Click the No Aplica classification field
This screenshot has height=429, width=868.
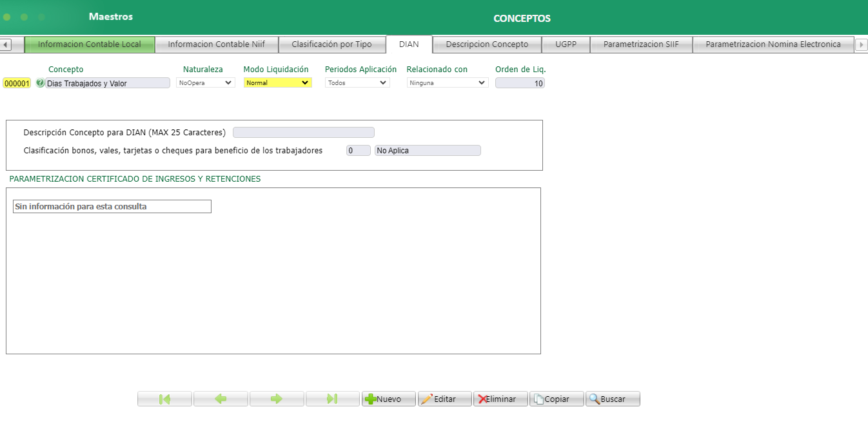(x=428, y=151)
